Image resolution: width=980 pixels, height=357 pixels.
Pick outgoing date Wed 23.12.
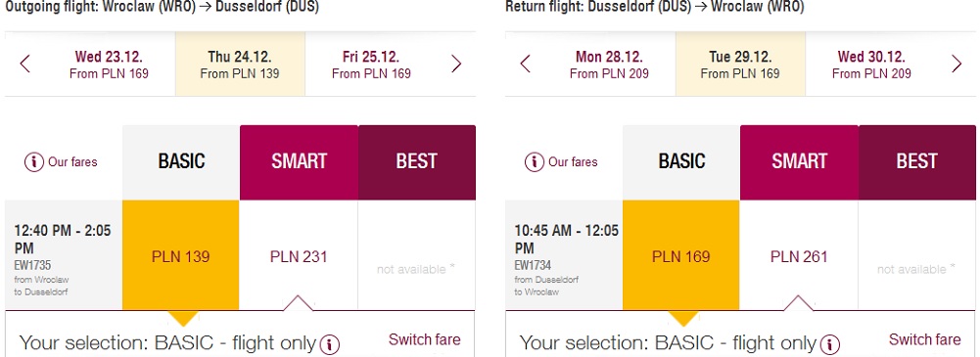point(109,65)
